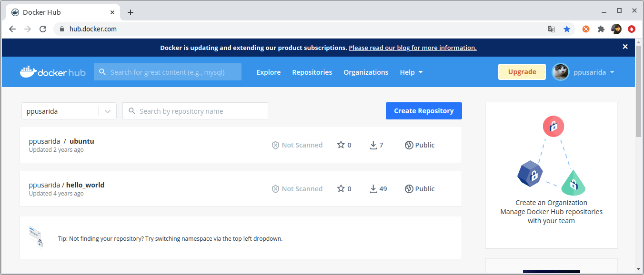Click the site lock icon in address bar
The height and width of the screenshot is (275, 644).
click(x=61, y=29)
